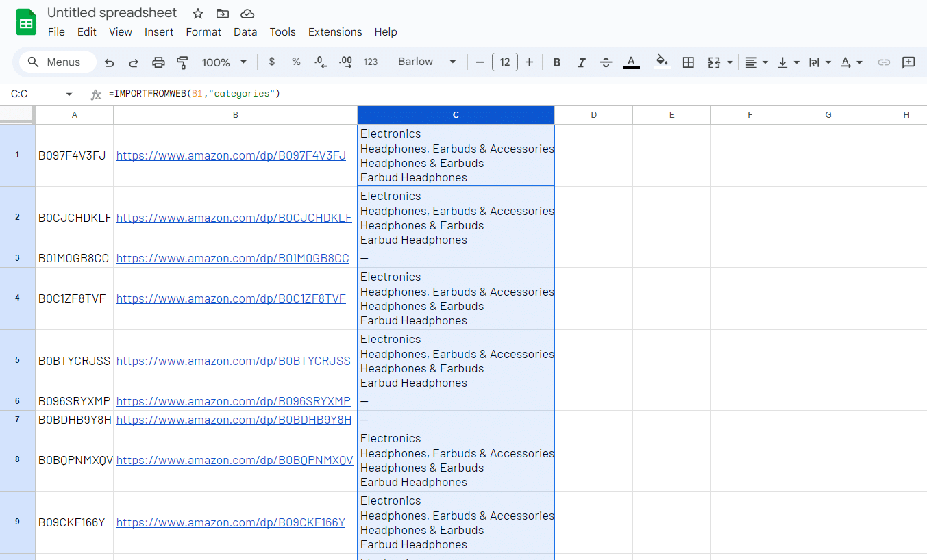Image resolution: width=927 pixels, height=560 pixels.
Task: Add a comment using toolbar icon
Action: click(x=909, y=62)
